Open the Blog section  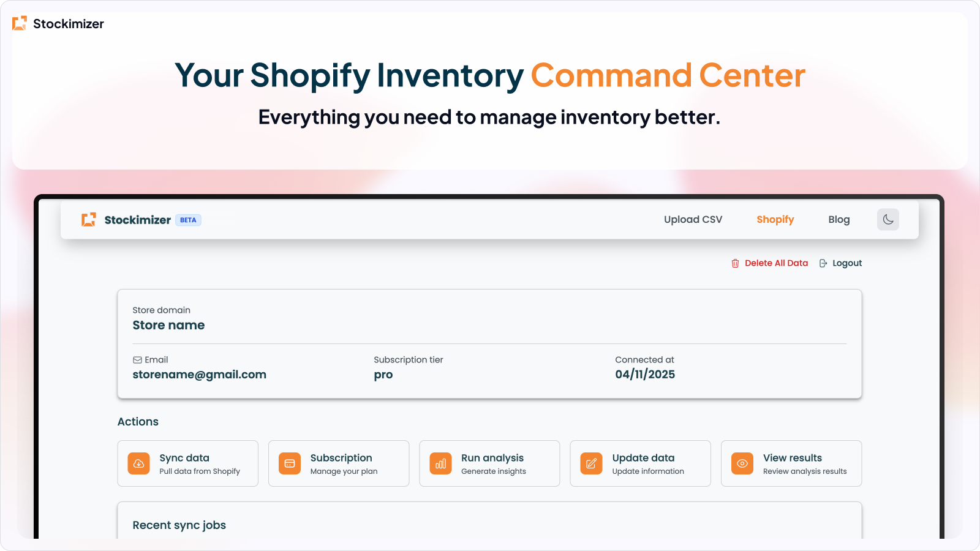839,219
